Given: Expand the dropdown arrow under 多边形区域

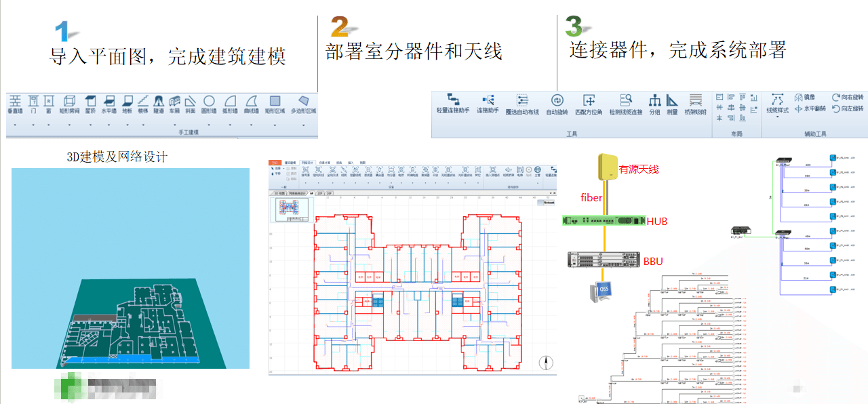Looking at the screenshot, I should (x=303, y=125).
